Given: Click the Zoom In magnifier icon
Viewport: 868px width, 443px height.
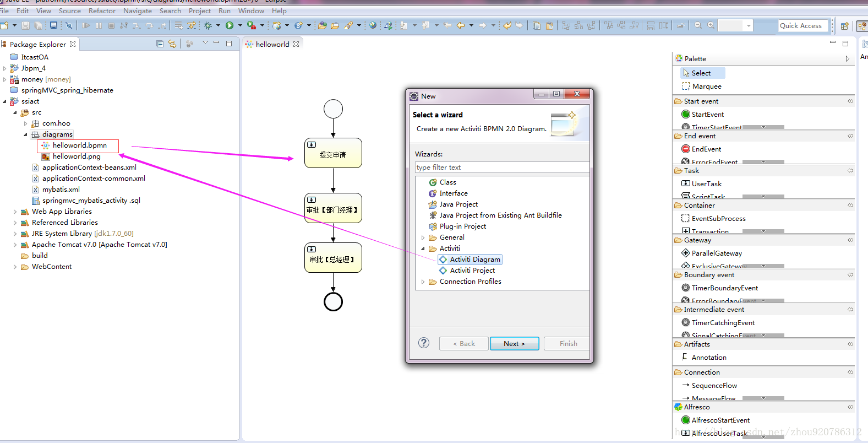Looking at the screenshot, I should click(x=711, y=25).
